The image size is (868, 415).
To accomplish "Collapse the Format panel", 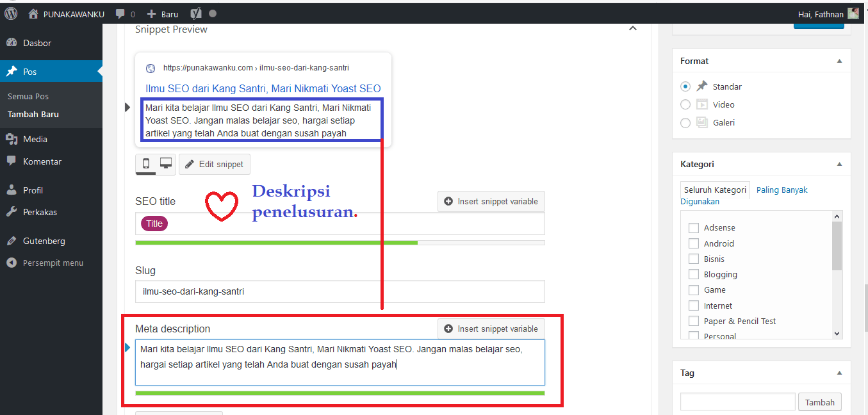I will [x=839, y=61].
